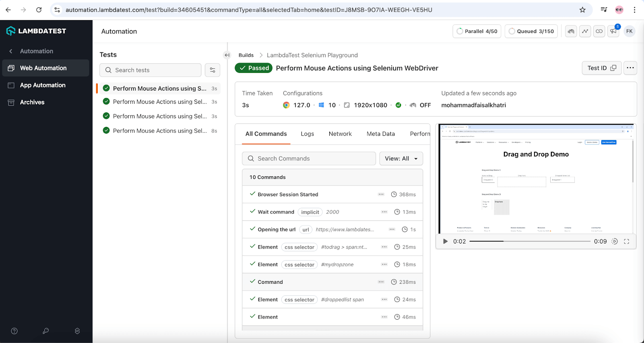Bookmark this page with star icon
The image size is (644, 343).
(582, 10)
